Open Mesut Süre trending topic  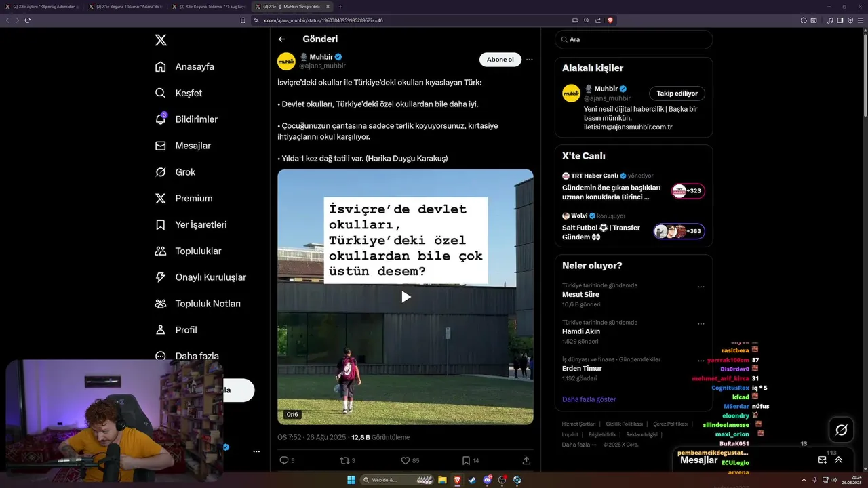click(x=580, y=295)
